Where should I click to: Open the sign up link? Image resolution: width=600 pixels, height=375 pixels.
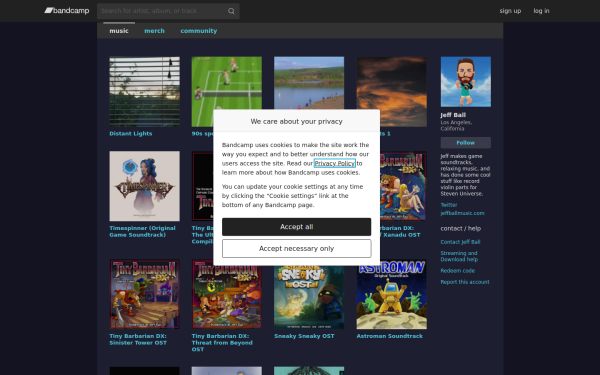510,11
